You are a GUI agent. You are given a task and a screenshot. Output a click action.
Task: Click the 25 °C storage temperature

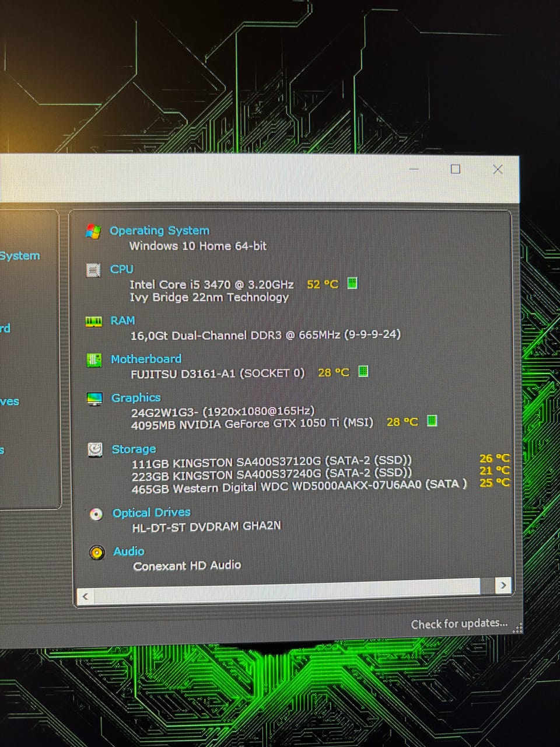pos(494,483)
